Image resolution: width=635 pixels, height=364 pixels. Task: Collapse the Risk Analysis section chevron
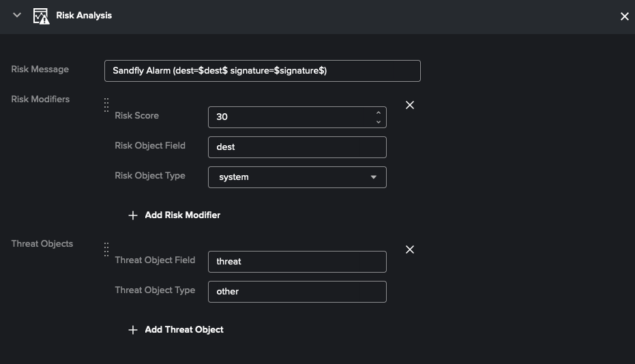point(17,15)
